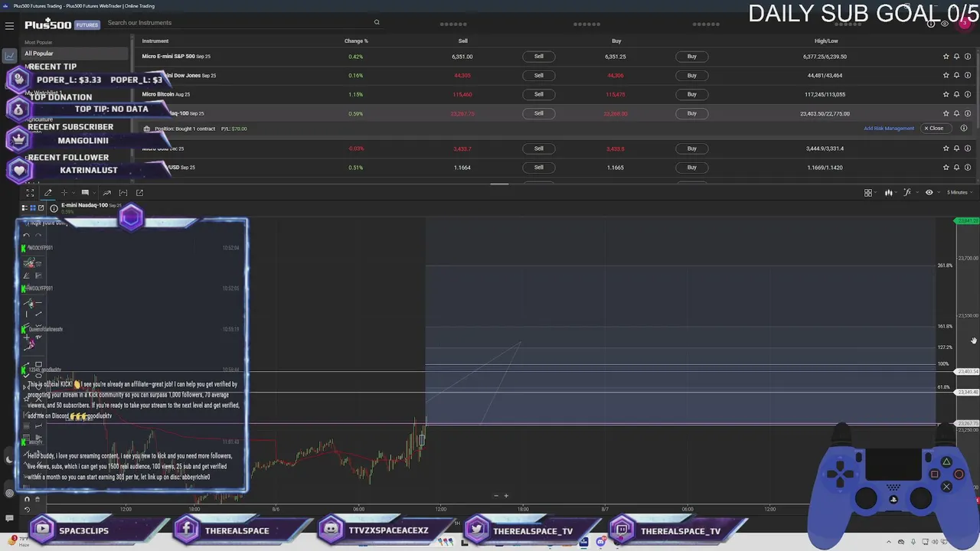Sort by Change % column header
The image size is (980, 551).
pos(356,41)
